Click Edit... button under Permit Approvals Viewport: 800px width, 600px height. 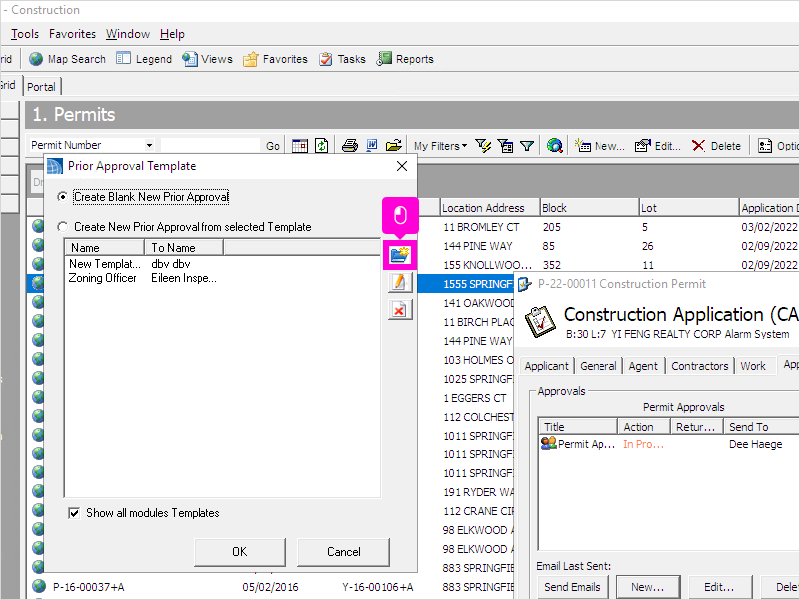click(719, 587)
